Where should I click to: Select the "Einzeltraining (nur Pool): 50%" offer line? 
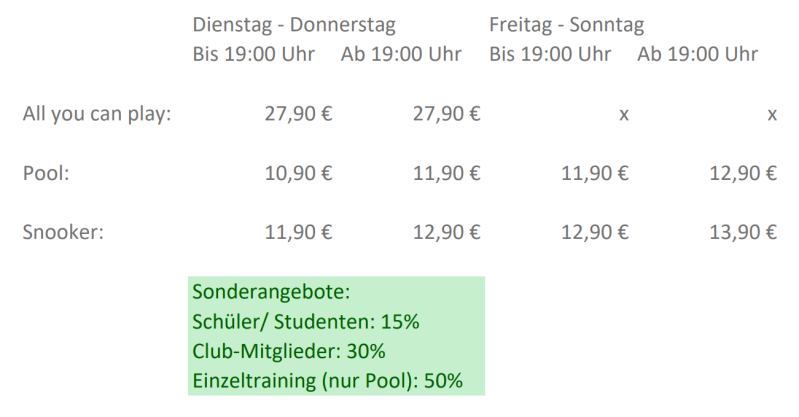326,380
